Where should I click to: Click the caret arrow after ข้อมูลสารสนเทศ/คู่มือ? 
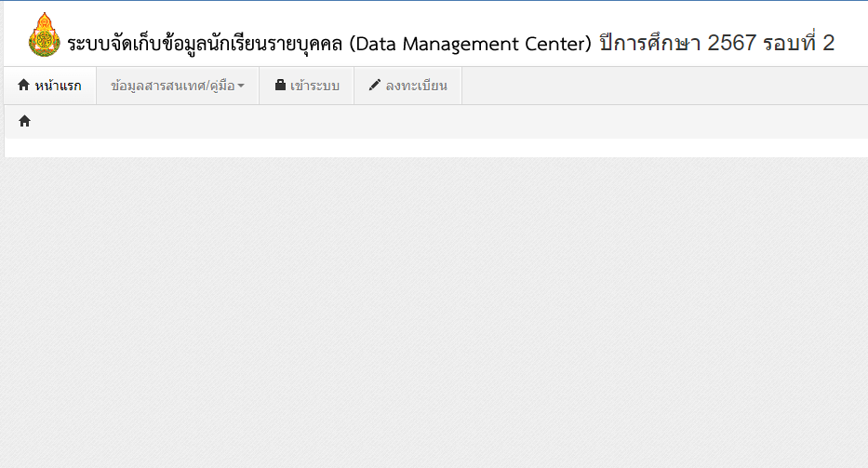(x=241, y=87)
